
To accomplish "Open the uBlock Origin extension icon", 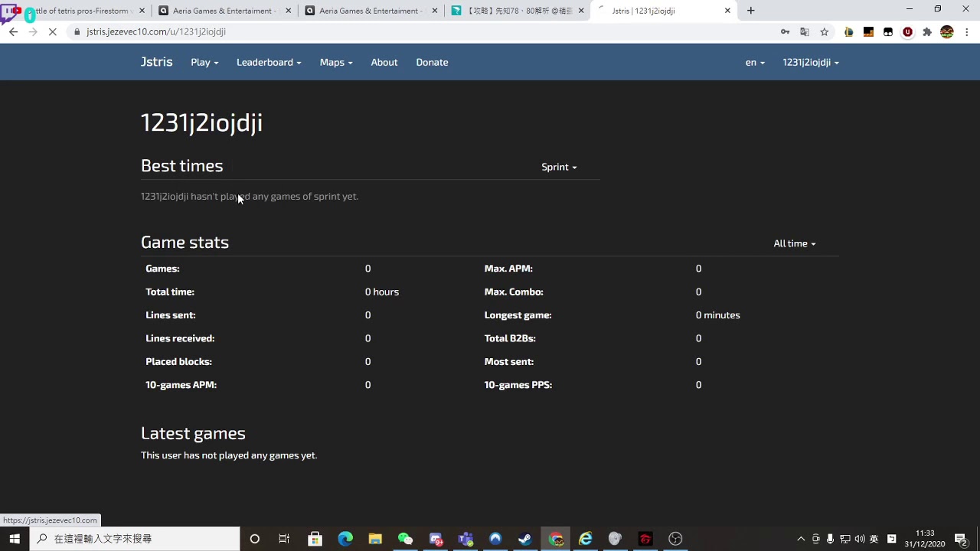I will 907,31.
